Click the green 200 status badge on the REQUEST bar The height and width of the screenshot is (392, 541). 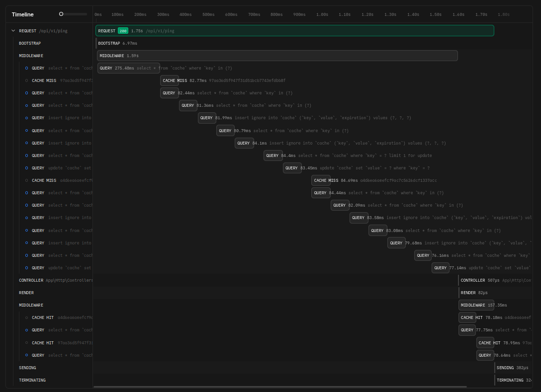[123, 30]
